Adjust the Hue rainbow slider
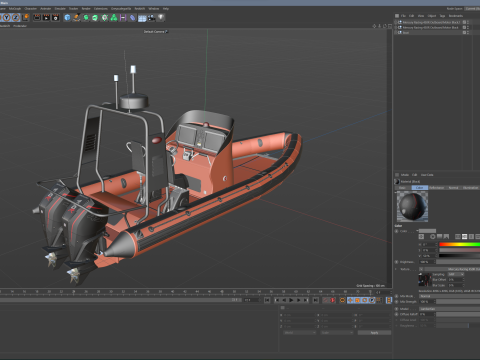Image resolution: width=480 pixels, height=360 pixels. 459,245
